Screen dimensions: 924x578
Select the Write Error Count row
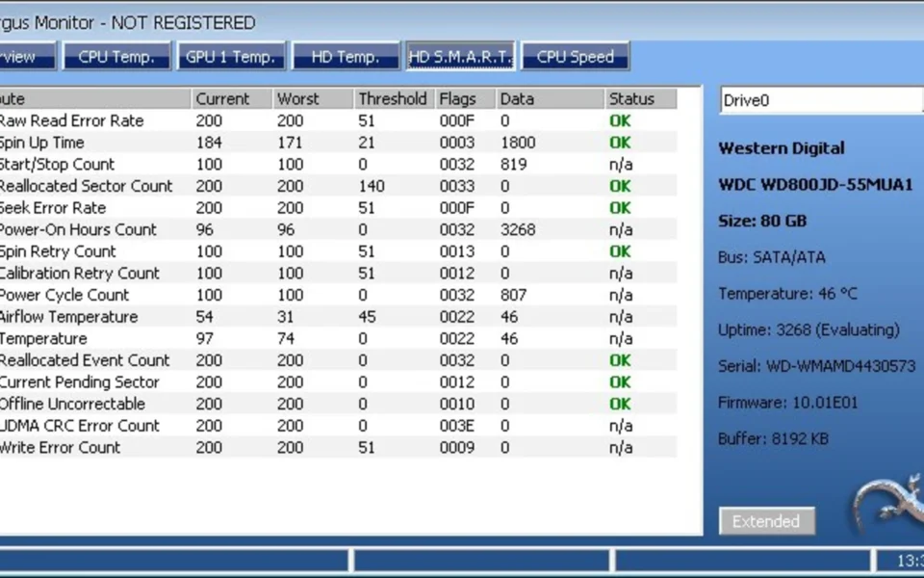point(338,448)
